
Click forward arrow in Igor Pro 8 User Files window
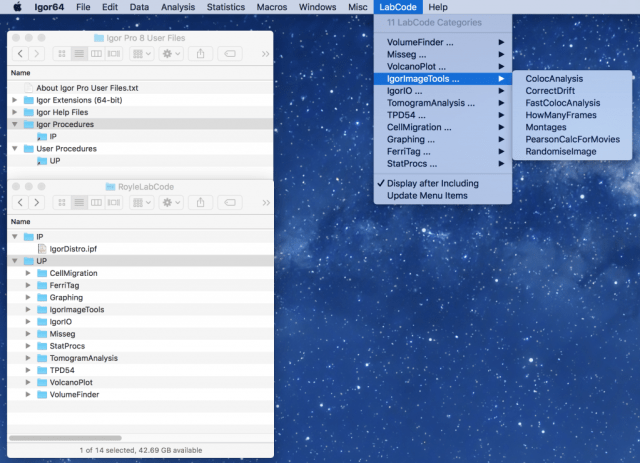[37, 53]
